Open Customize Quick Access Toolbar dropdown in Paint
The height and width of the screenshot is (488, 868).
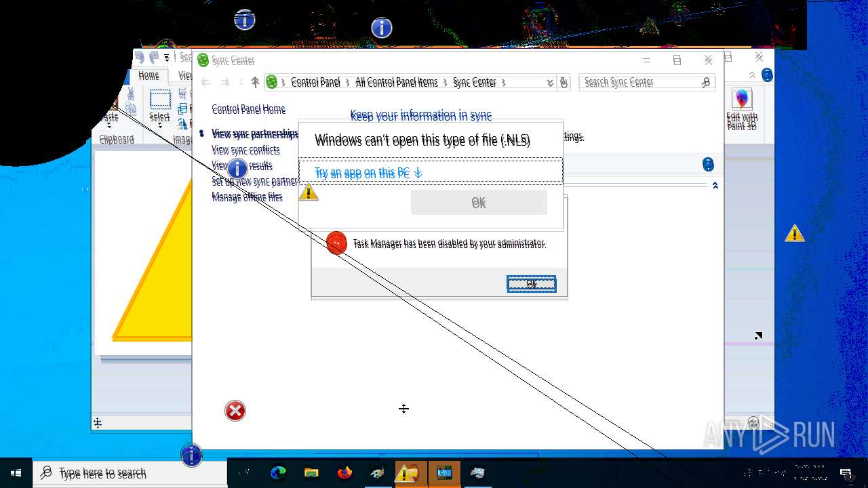point(167,58)
